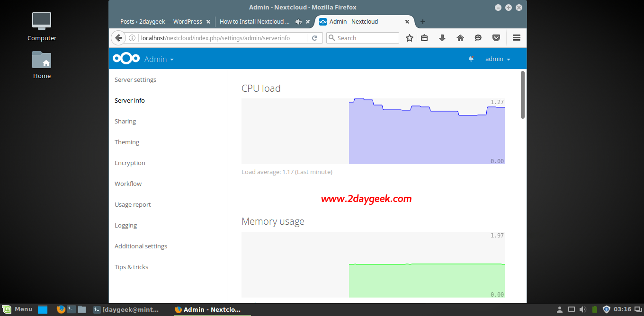Click the clock showing 03:16

623,309
